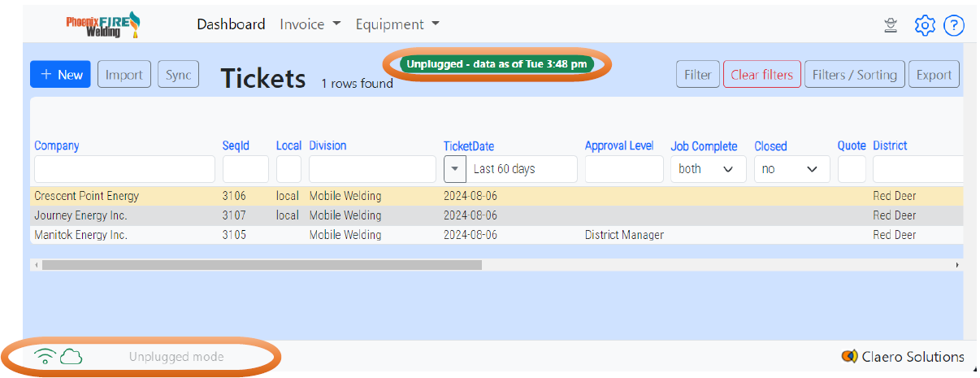Click the cloud sync status icon
This screenshot has width=980, height=378.
(72, 356)
